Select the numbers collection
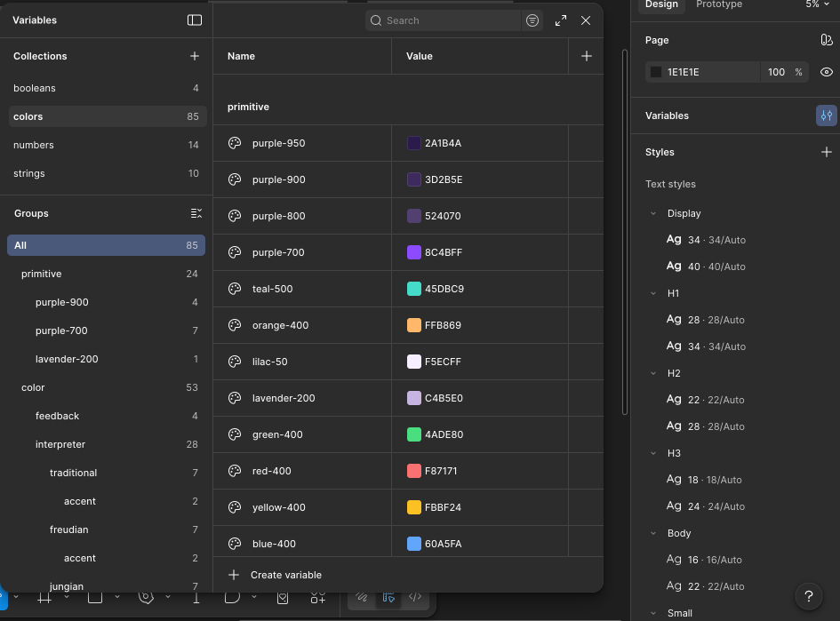 108,145
